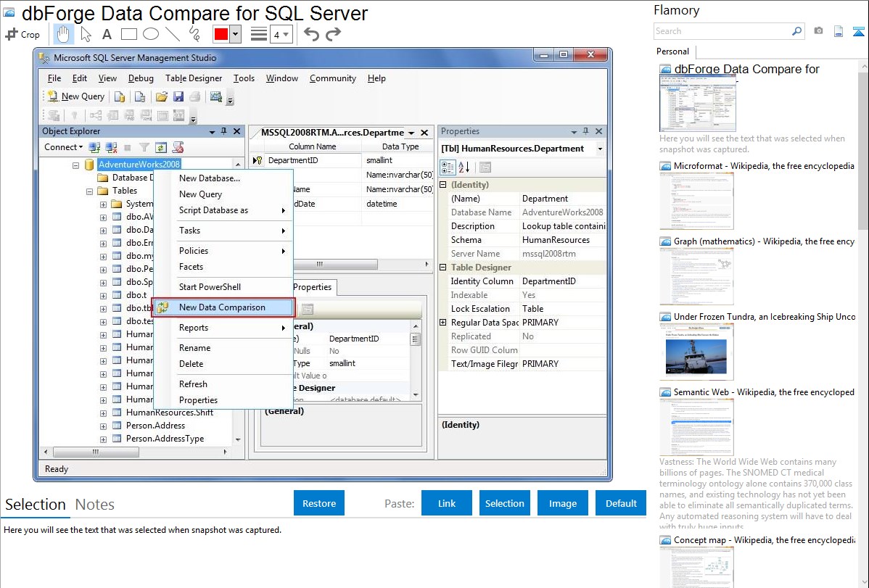Select New Data Comparison context menu item

[x=223, y=307]
